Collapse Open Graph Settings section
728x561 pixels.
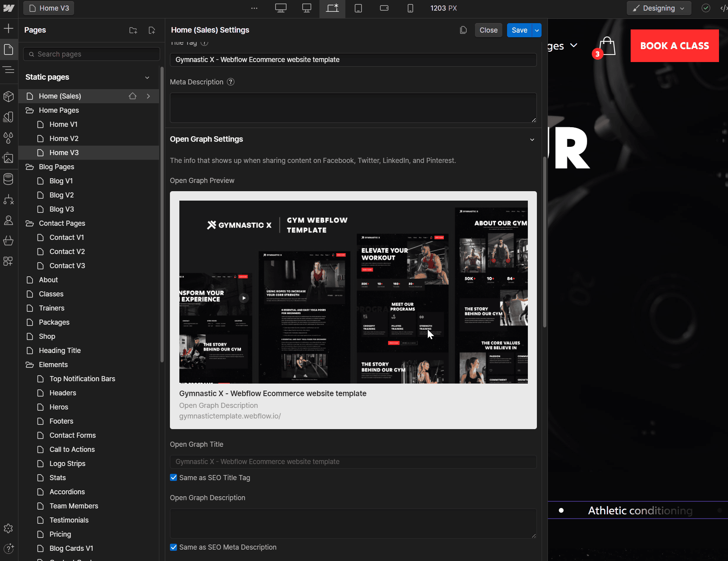point(532,139)
